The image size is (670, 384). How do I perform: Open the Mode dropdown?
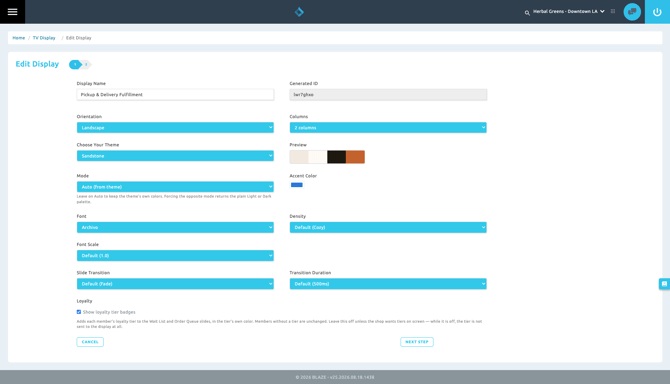coord(175,187)
